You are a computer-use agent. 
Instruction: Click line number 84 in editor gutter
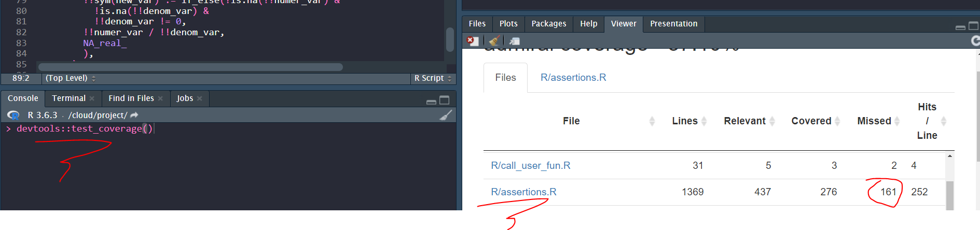[x=21, y=54]
